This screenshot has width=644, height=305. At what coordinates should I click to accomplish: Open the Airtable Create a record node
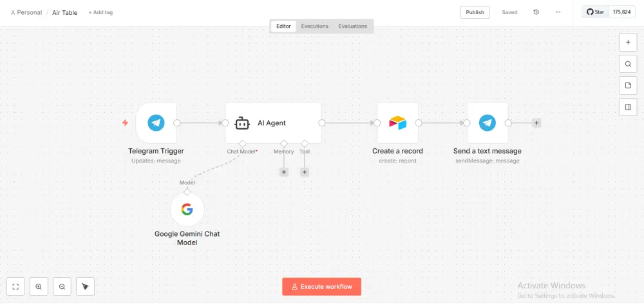click(397, 123)
